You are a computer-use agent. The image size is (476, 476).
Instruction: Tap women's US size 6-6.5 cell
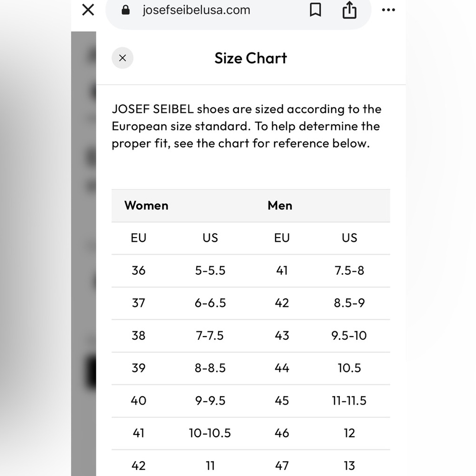tap(210, 303)
